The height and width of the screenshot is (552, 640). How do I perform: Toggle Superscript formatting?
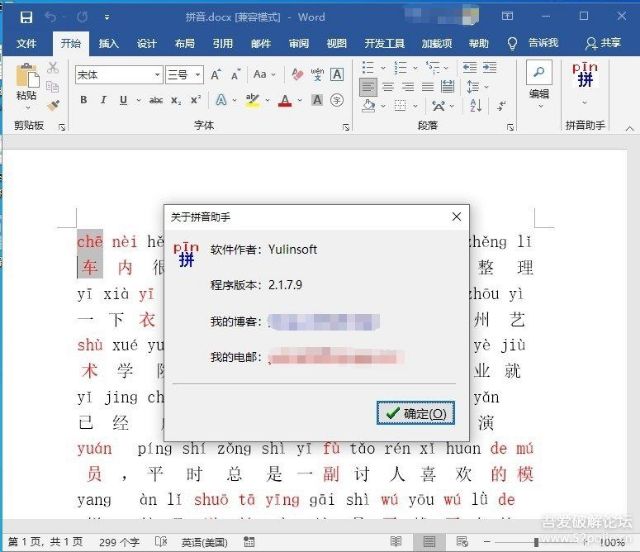point(196,99)
